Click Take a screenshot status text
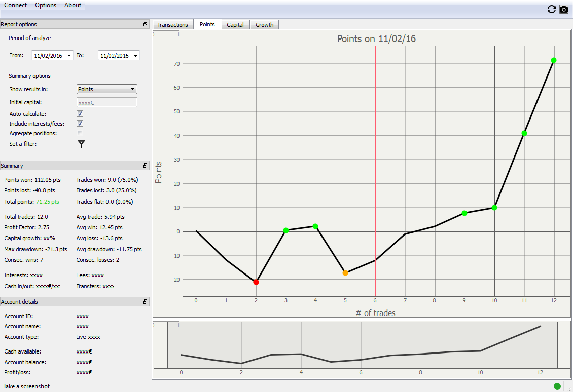573x392 pixels. [26, 386]
